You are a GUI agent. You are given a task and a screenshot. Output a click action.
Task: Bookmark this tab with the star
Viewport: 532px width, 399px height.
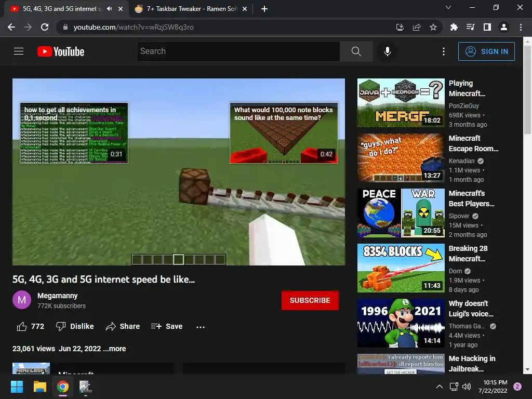[433, 27]
